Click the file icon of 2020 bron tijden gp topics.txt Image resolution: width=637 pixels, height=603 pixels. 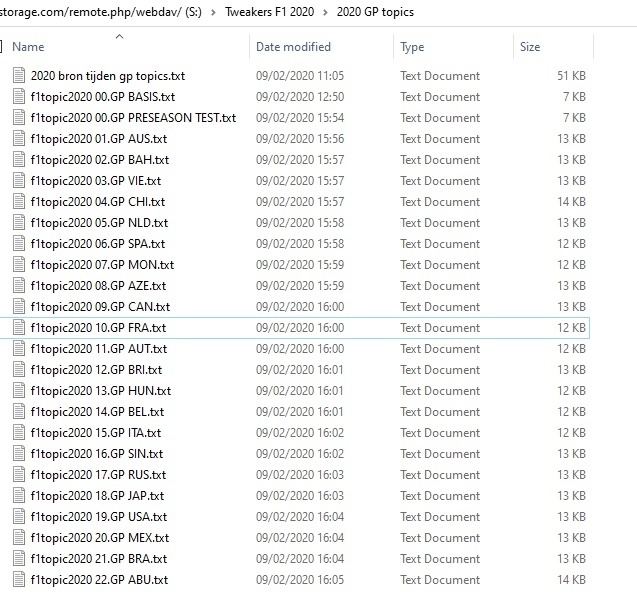pyautogui.click(x=19, y=76)
